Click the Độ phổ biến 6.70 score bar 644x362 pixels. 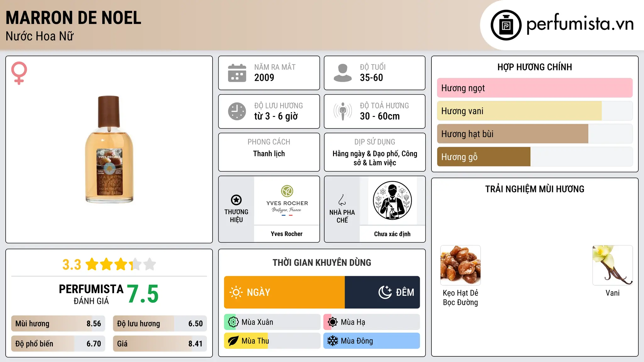tap(58, 344)
